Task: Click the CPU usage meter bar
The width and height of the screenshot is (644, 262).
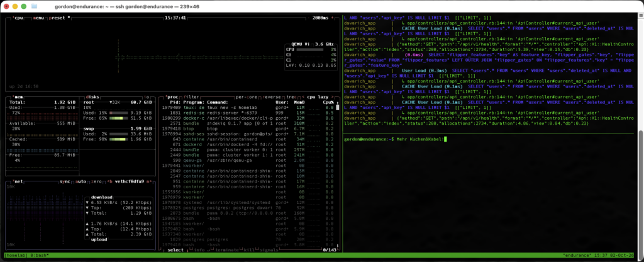Action: (x=310, y=49)
